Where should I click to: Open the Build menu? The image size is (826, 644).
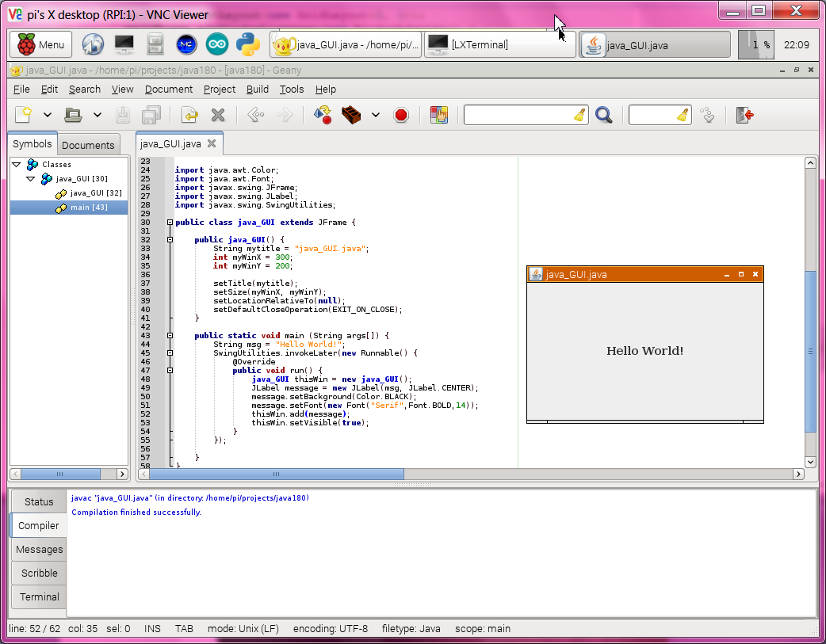[258, 90]
